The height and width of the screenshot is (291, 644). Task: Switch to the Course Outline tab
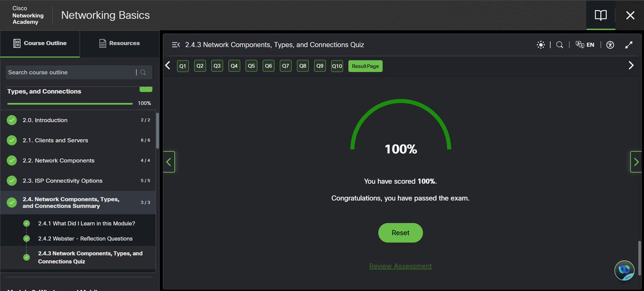pos(40,43)
